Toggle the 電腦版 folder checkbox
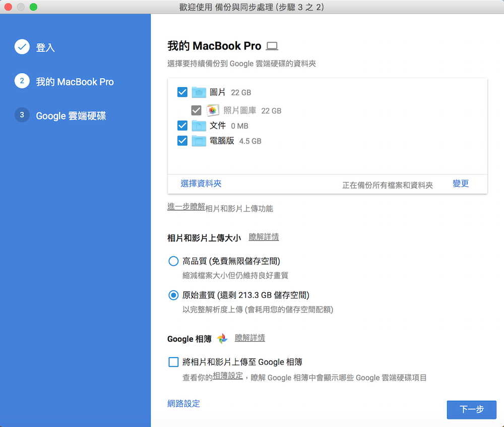Image resolution: width=504 pixels, height=427 pixels. pos(182,141)
